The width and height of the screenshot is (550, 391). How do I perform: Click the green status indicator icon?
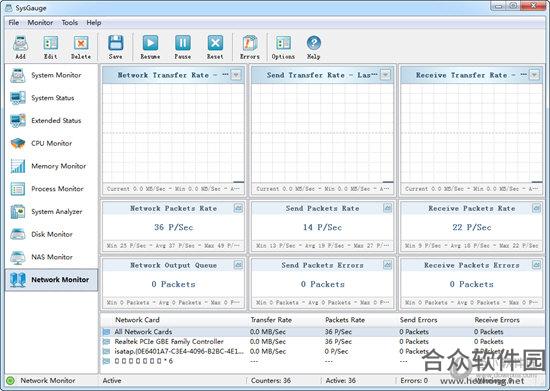(11, 380)
